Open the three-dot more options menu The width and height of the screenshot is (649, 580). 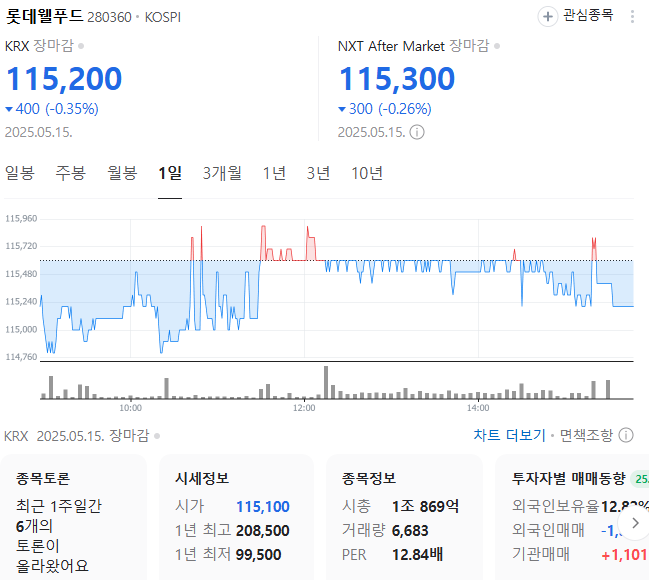click(x=632, y=17)
